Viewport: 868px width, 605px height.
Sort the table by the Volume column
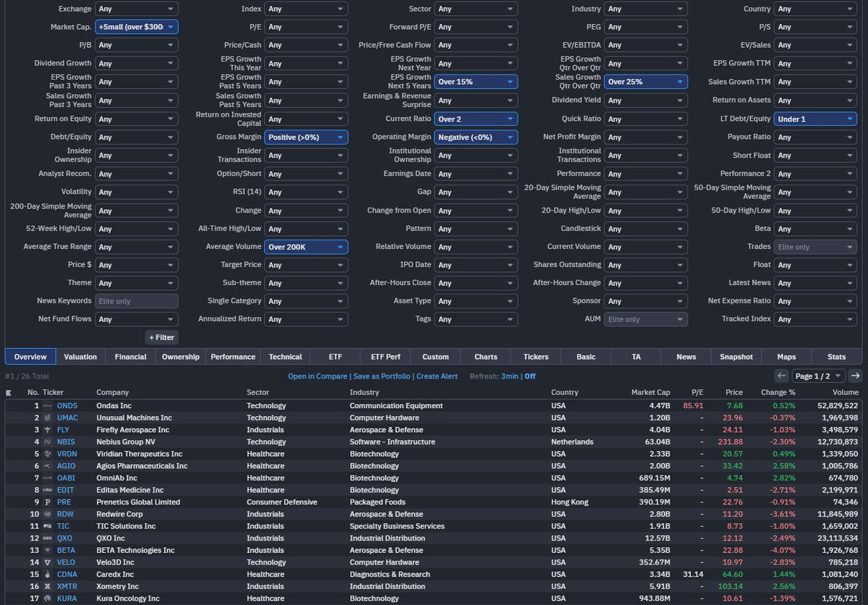(x=844, y=393)
